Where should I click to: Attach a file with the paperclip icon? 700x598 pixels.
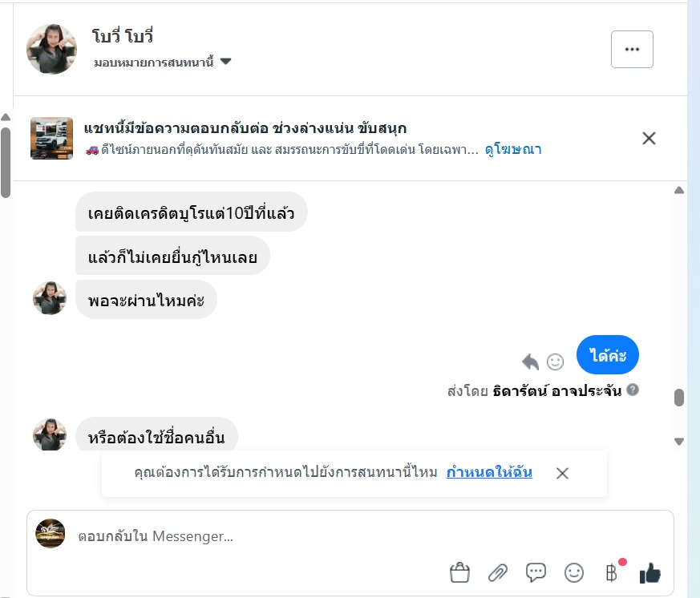pyautogui.click(x=498, y=572)
